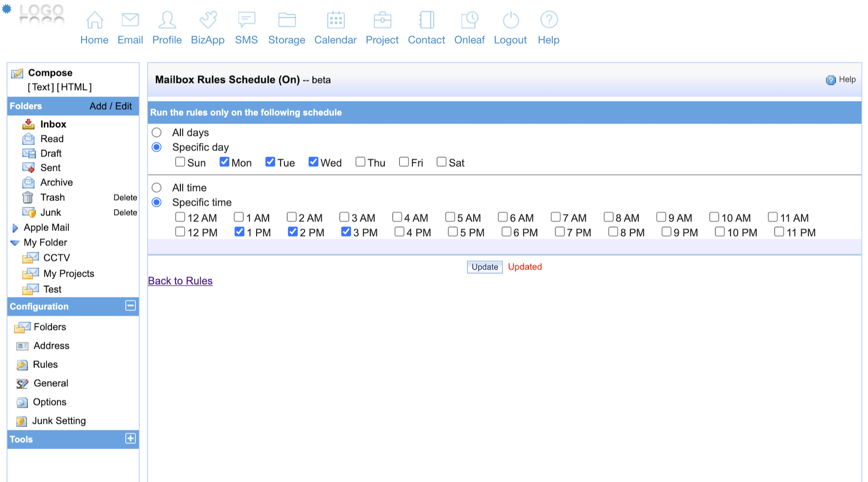Open the Onleaf icon

coord(469,20)
